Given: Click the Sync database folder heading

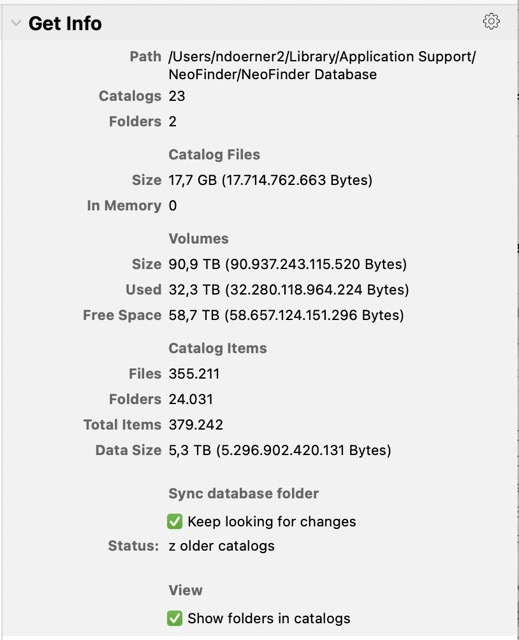Looking at the screenshot, I should [x=244, y=493].
